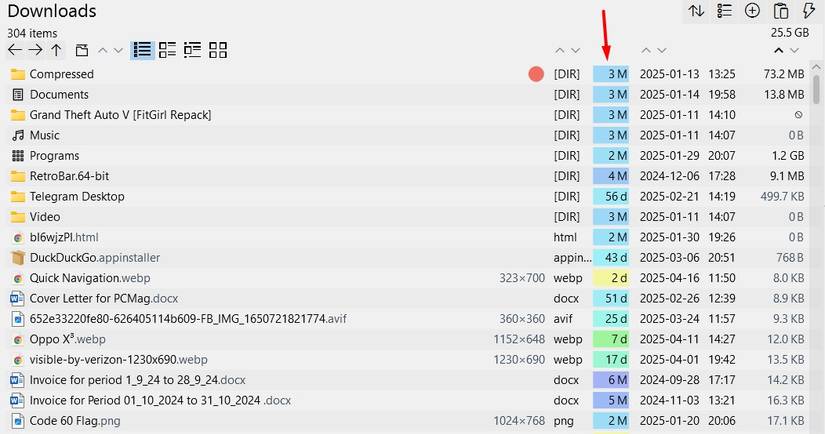
Task: Open the sort order arrows icon
Action: pyautogui.click(x=696, y=11)
